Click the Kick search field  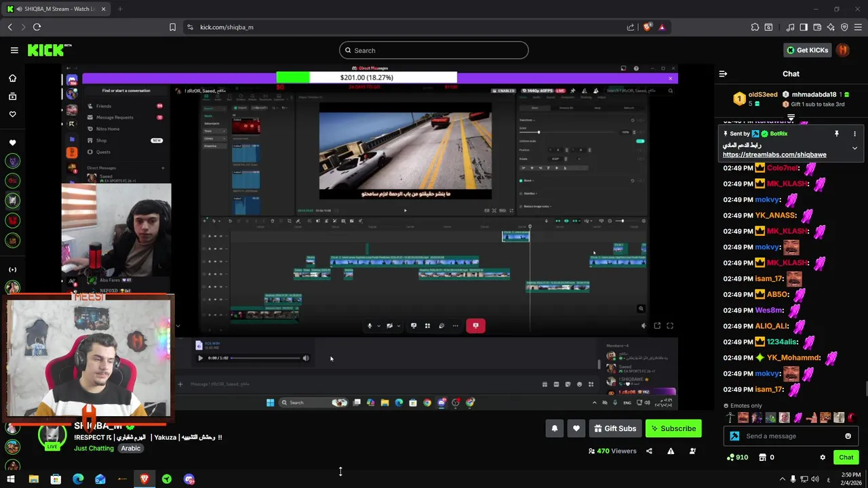[434, 50]
